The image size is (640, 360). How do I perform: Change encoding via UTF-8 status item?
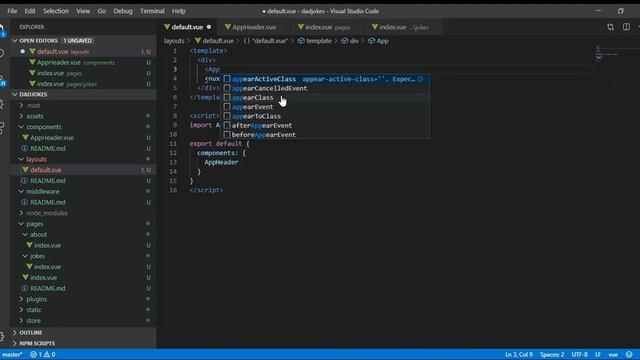click(x=580, y=355)
